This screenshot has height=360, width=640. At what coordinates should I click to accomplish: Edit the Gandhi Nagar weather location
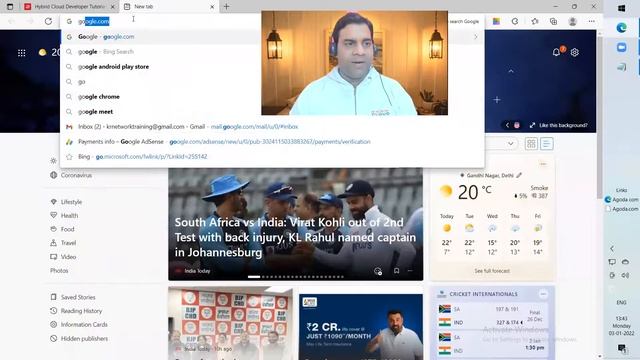click(519, 176)
